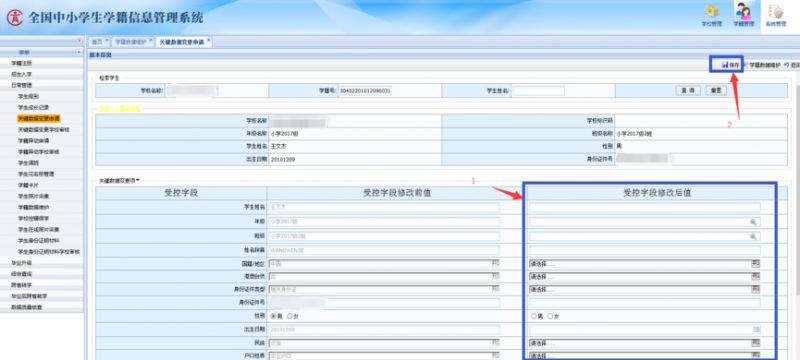The height and width of the screenshot is (360, 800).
Task: Open 学籍注册 in the left menu
Action: (21, 63)
